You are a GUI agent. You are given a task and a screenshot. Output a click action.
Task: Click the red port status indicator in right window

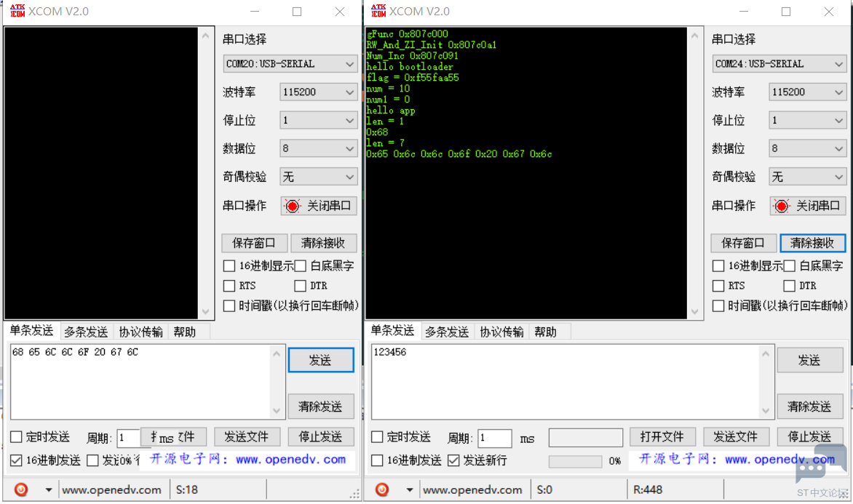pyautogui.click(x=781, y=206)
